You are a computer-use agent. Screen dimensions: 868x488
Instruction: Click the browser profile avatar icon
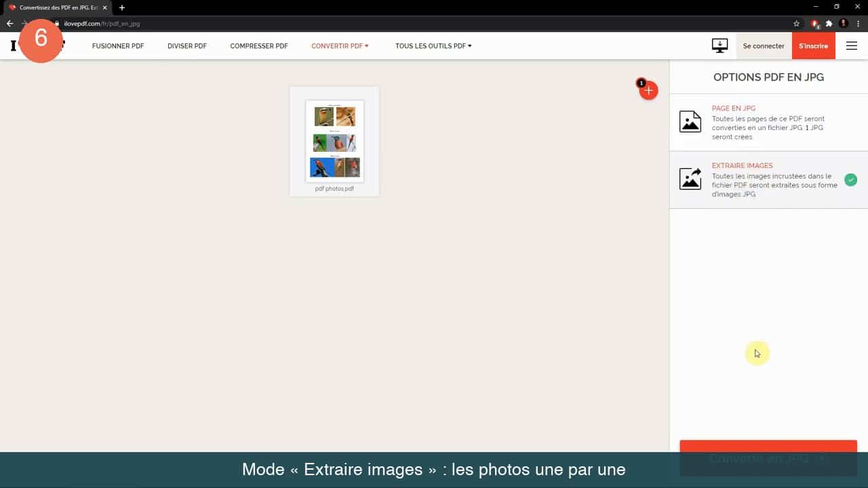844,23
